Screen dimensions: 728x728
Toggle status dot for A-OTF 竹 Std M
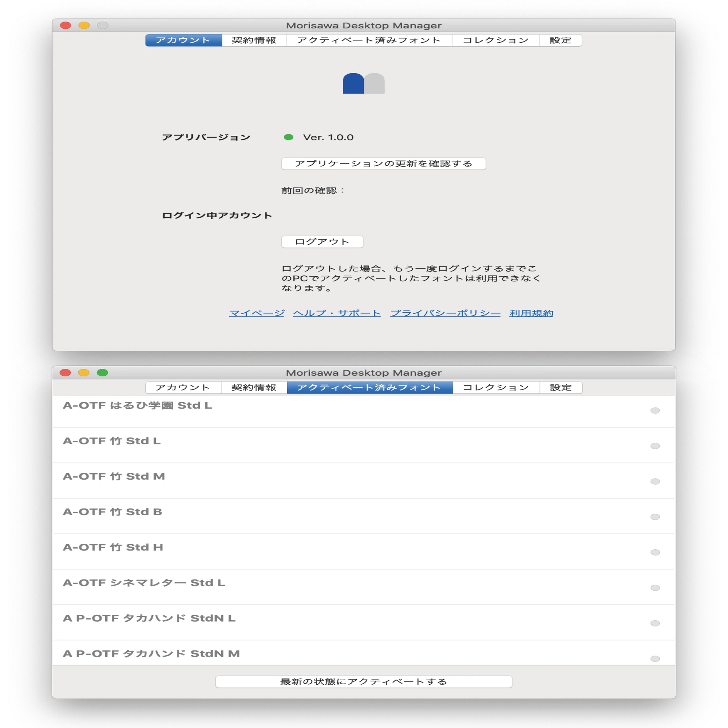[655, 481]
